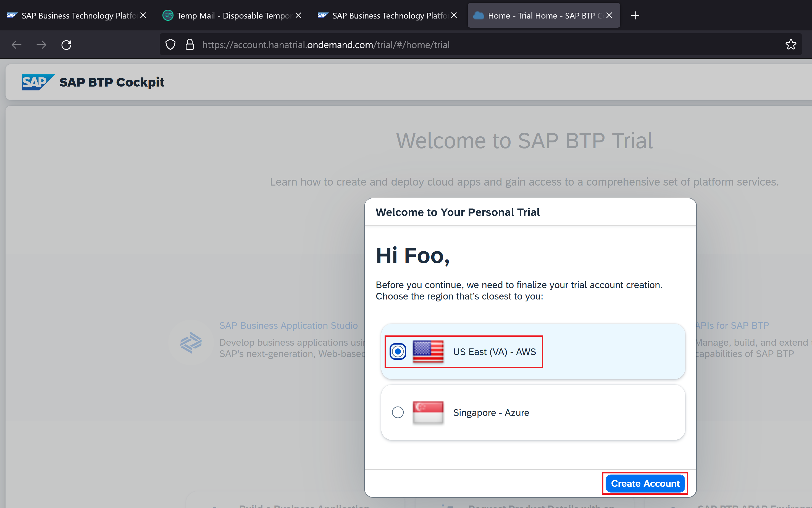Click the padlock site security icon
The width and height of the screenshot is (812, 508).
pyautogui.click(x=190, y=45)
